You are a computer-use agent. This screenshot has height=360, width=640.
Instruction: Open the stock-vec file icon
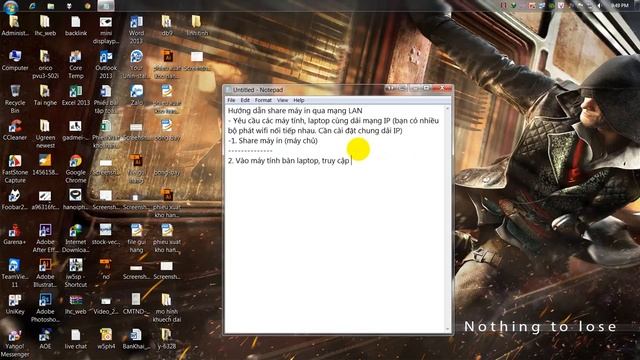(x=106, y=235)
